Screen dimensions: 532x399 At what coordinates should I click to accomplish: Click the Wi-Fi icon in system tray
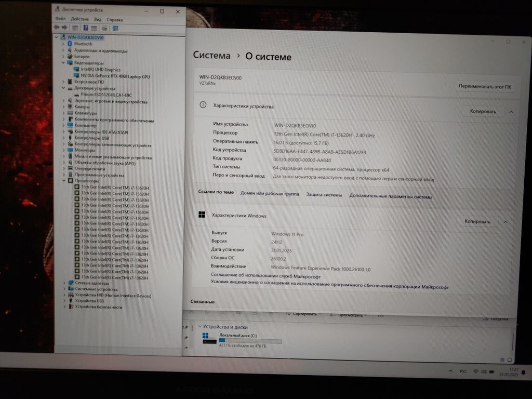click(475, 371)
